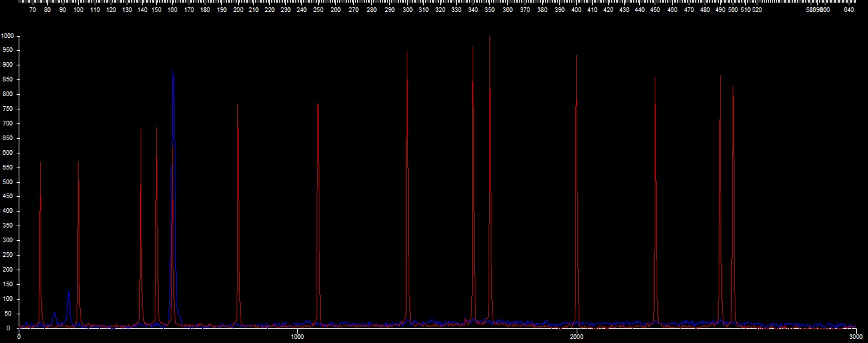Image resolution: width=868 pixels, height=343 pixels.
Task: Click the 500 label on left axis
Action: (8, 182)
